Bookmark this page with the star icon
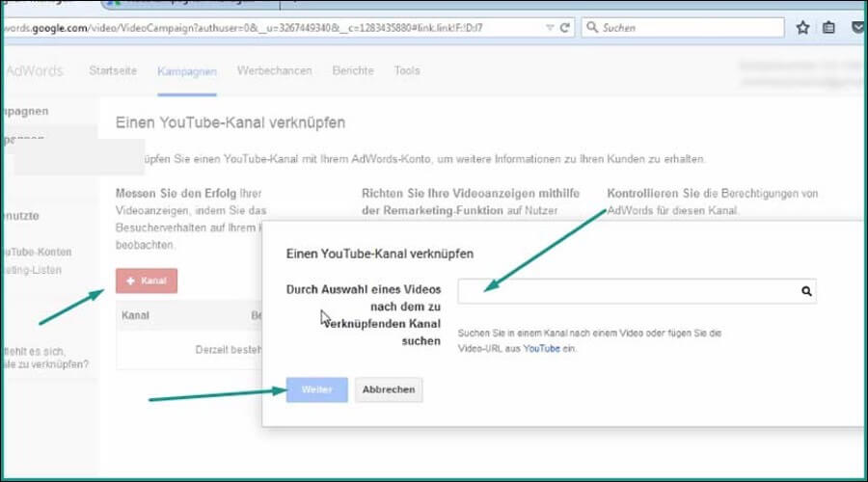The width and height of the screenshot is (868, 482). 802,28
